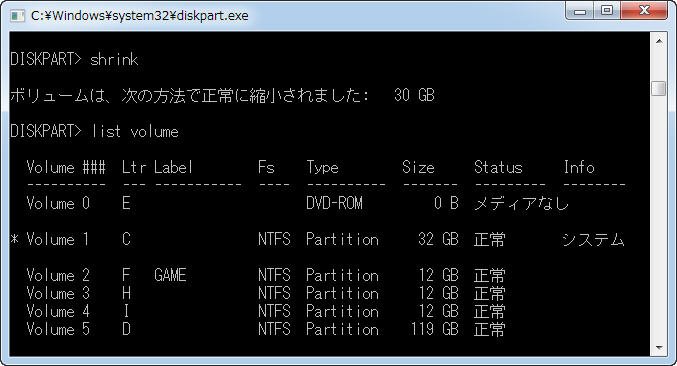Click the vertical scrollbar thumb

click(x=659, y=88)
